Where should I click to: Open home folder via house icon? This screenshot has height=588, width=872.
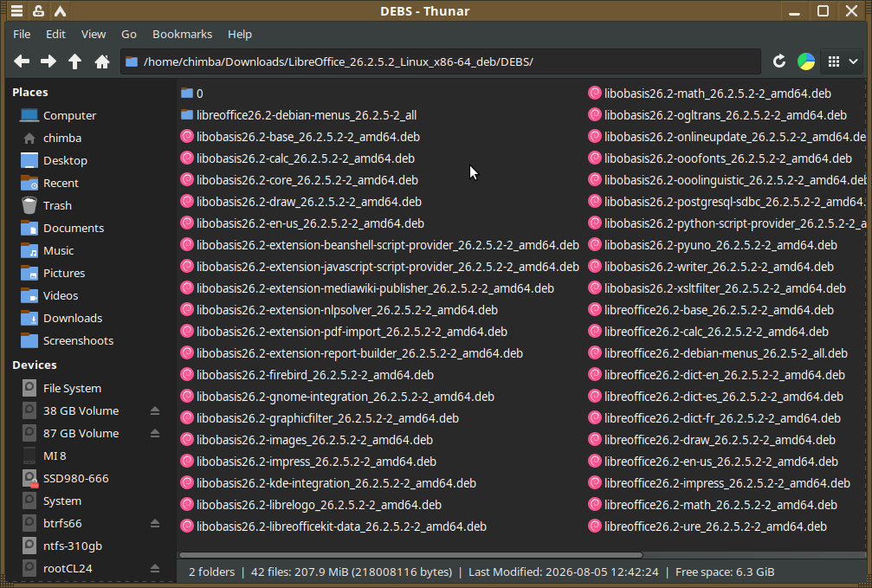102,61
